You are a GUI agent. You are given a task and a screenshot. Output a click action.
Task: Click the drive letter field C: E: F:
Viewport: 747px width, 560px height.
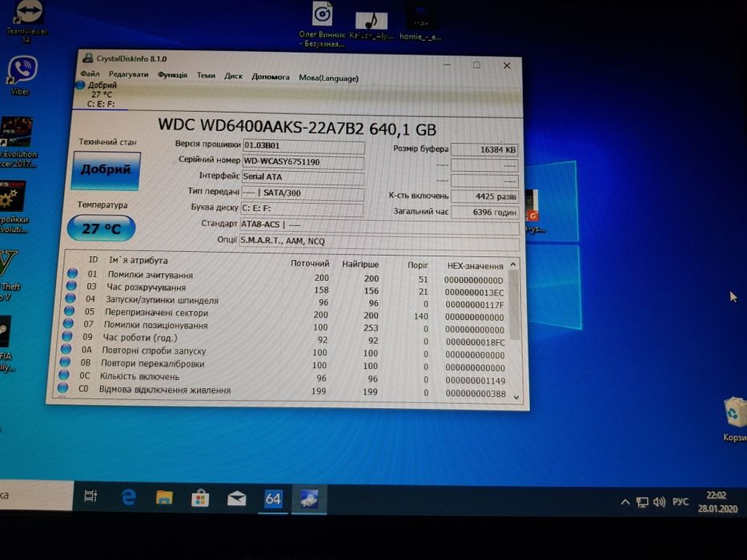[x=302, y=209]
